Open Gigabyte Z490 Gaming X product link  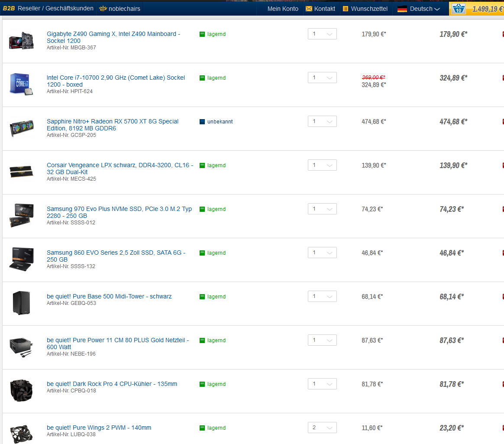(113, 37)
